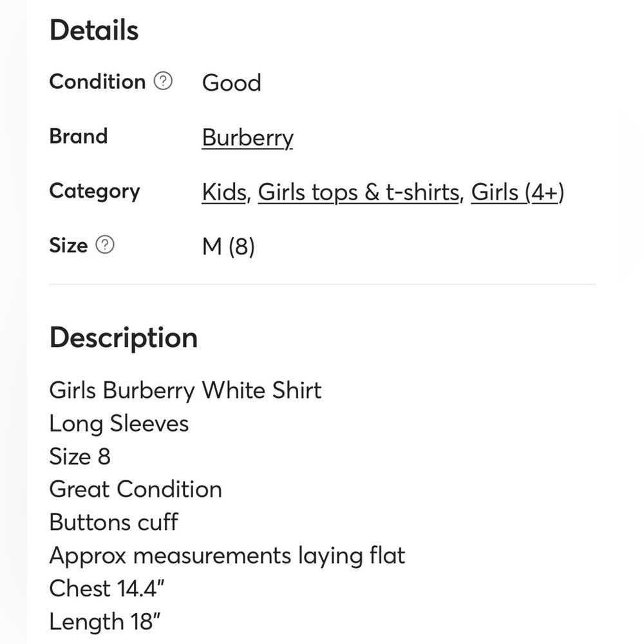Click the Length 18″ measurement line
Image resolution: width=644 pixels, height=644 pixels.
pyautogui.click(x=105, y=621)
